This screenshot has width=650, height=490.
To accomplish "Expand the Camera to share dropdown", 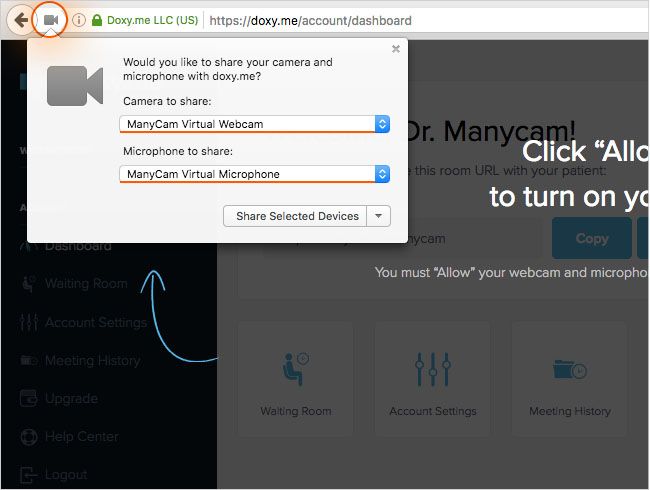I will [x=381, y=124].
